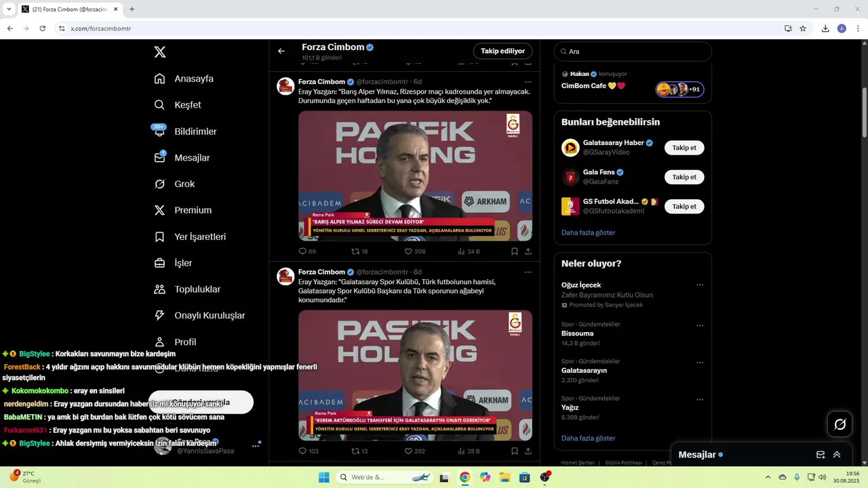The height and width of the screenshot is (488, 868).
Task: Open Topluluklar communities
Action: pos(187,289)
